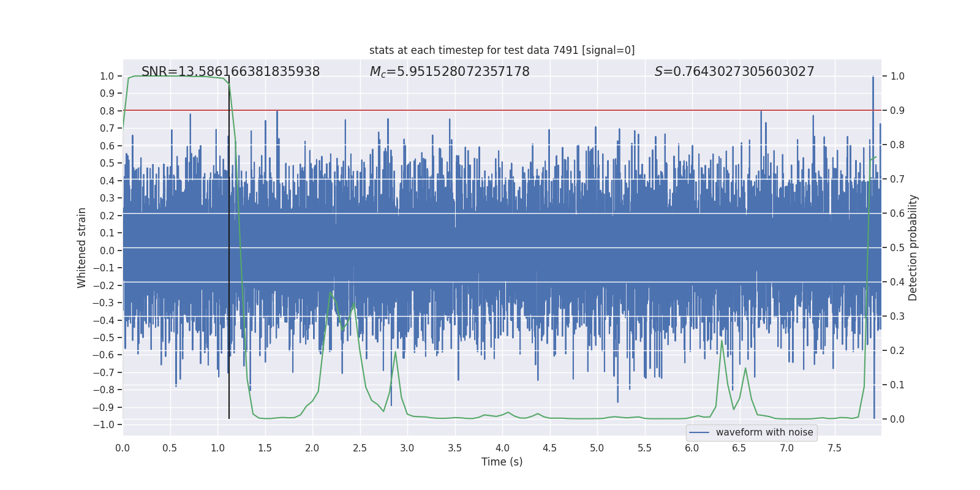Click the 2.5 tick on time axis
This screenshot has width=980, height=490.
tap(360, 448)
